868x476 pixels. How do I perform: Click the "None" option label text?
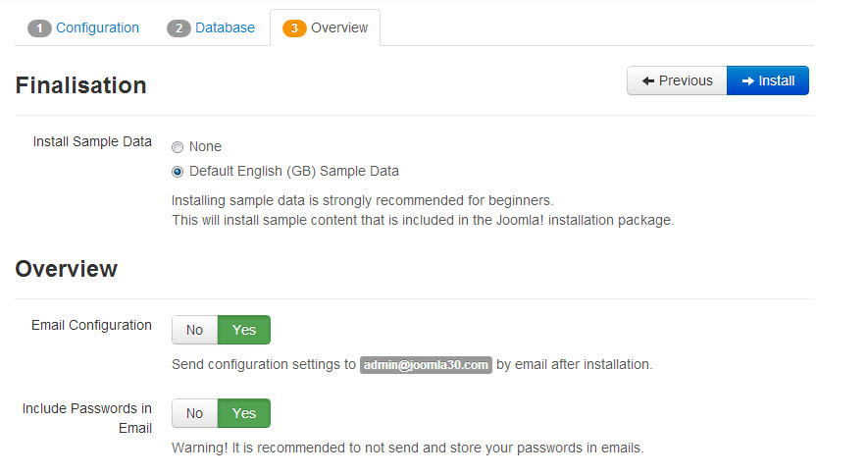pos(205,146)
